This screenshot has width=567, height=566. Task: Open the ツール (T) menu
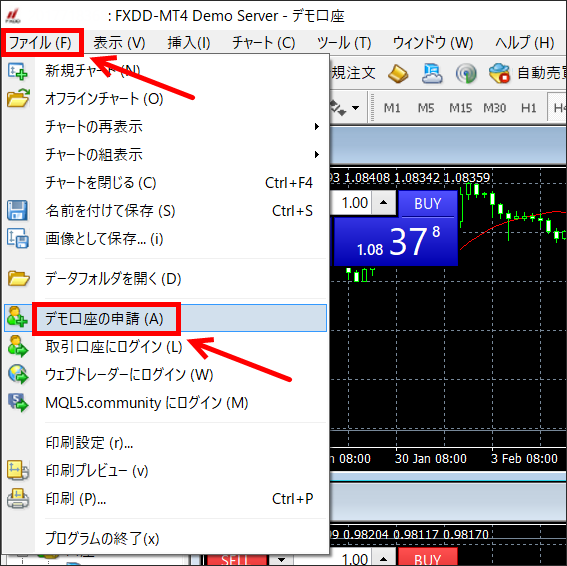344,43
